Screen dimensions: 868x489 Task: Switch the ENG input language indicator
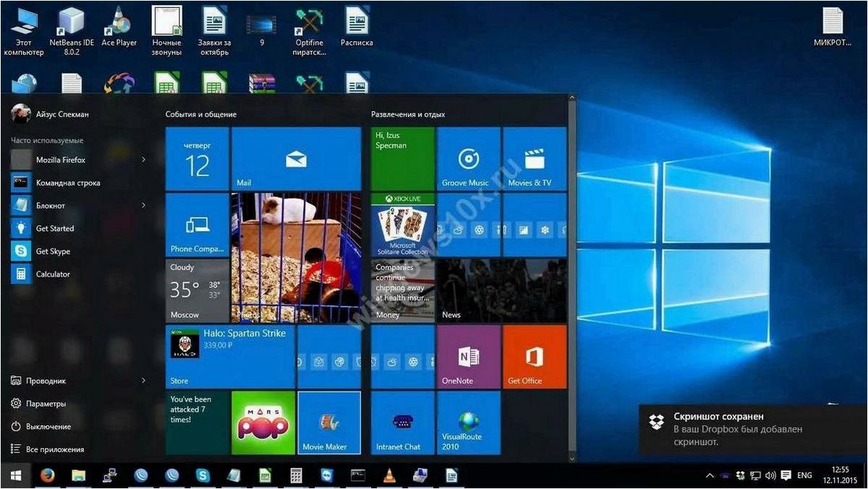(804, 475)
